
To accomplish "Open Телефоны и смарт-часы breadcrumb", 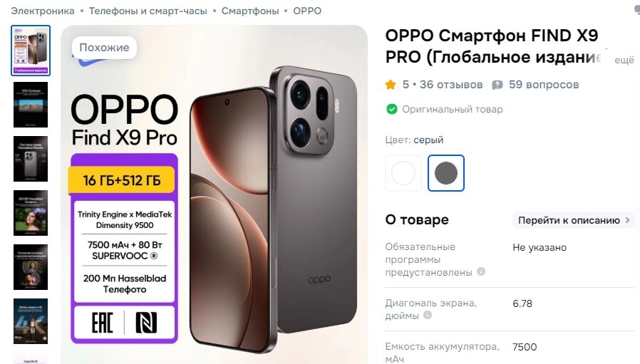I will 148,11.
